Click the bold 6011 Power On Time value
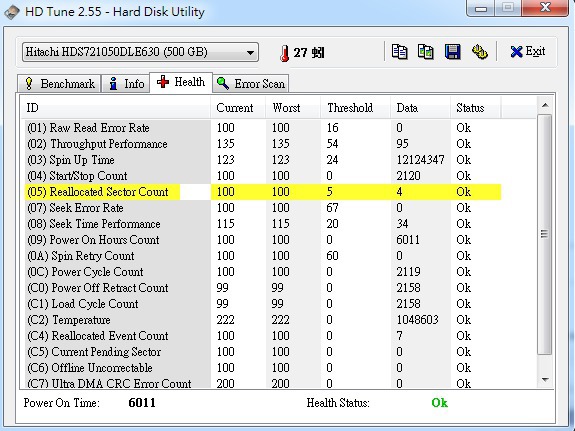Screen dimensions: 575x431 142,403
